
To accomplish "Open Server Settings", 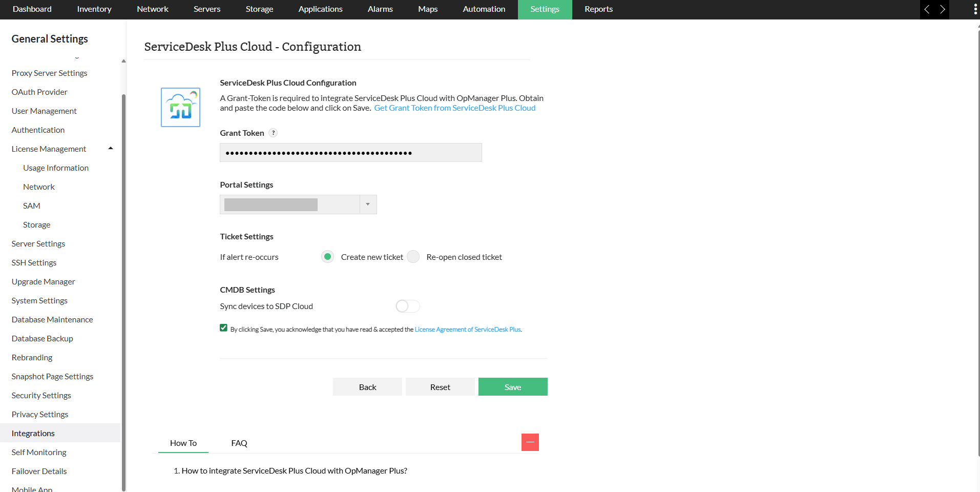I will click(38, 243).
